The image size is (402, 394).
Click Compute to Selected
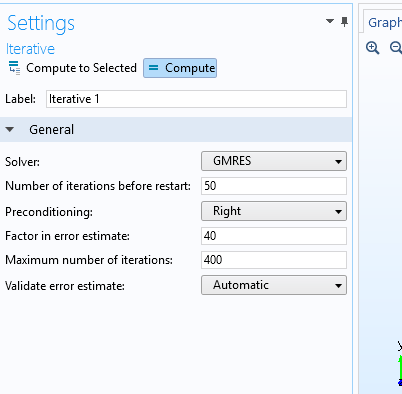[x=73, y=68]
